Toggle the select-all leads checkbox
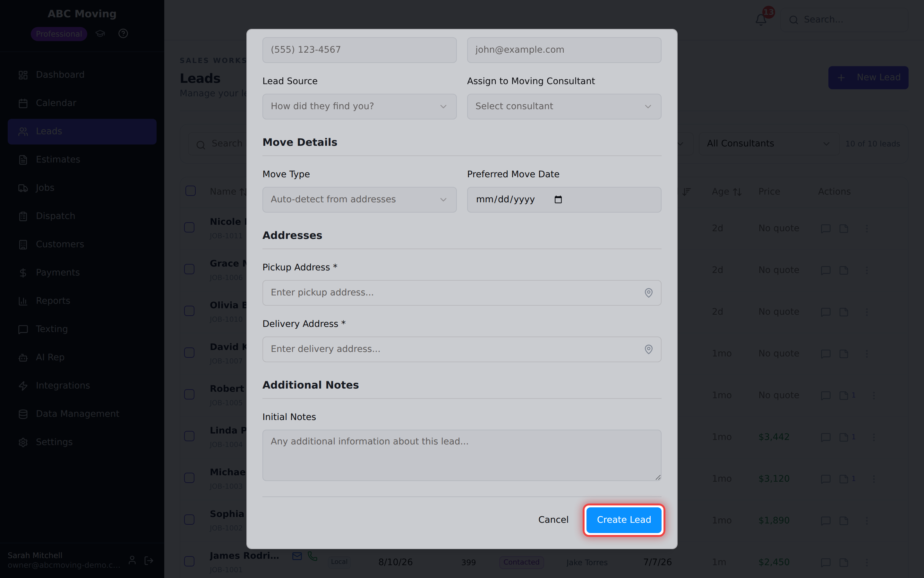This screenshot has width=924, height=578. coord(190,191)
